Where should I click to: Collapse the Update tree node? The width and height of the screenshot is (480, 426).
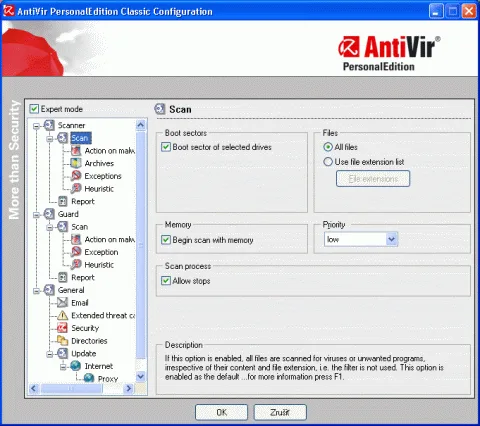[x=50, y=354]
